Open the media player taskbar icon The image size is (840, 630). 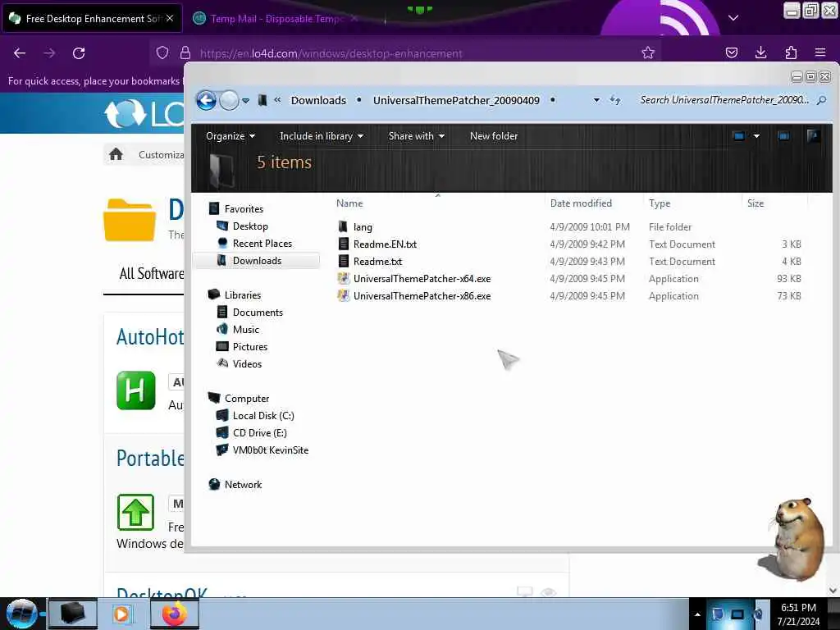(121, 614)
